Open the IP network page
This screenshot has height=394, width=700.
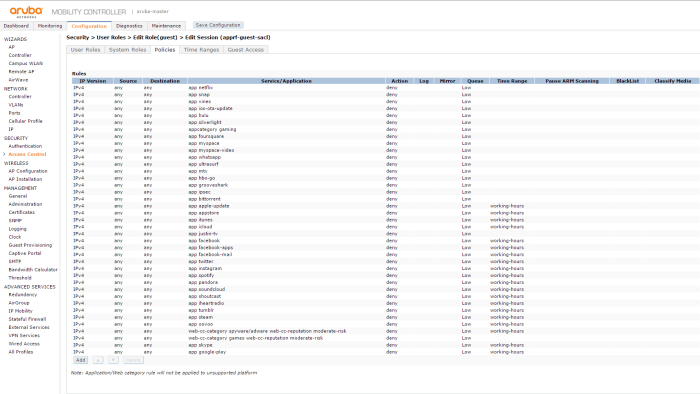click(x=11, y=129)
